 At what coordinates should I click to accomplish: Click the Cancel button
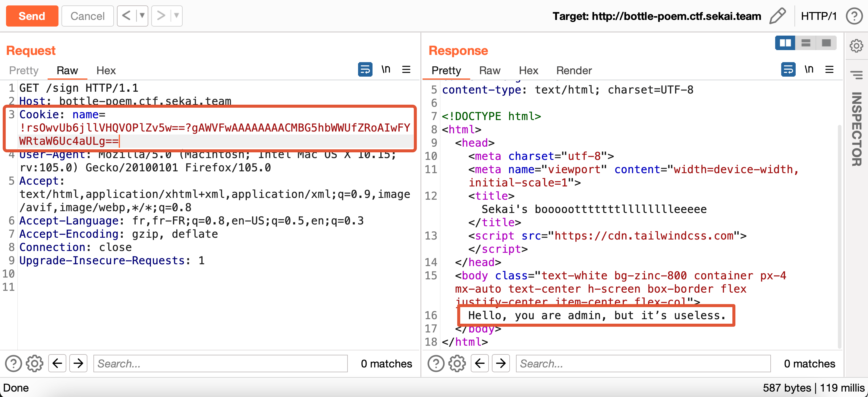coord(87,16)
